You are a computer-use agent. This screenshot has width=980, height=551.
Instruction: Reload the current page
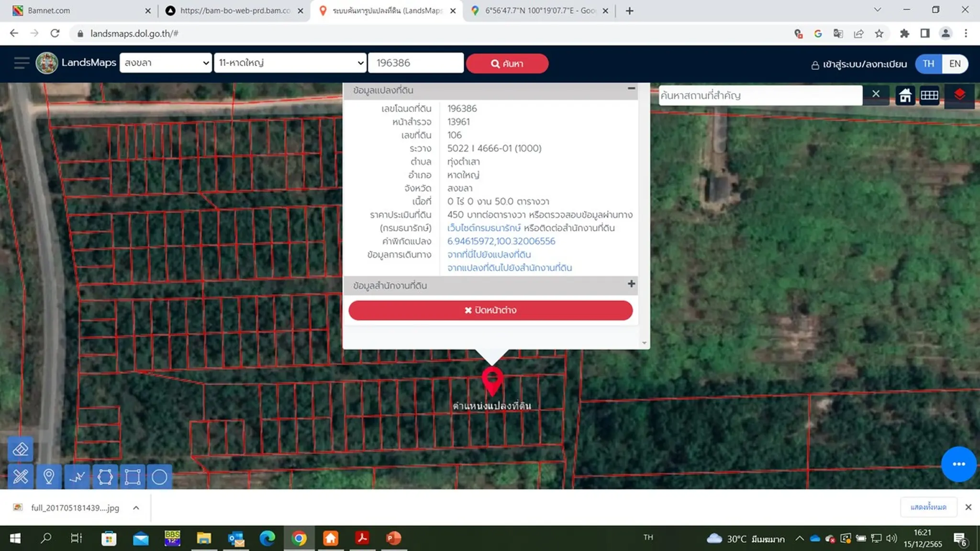[55, 33]
